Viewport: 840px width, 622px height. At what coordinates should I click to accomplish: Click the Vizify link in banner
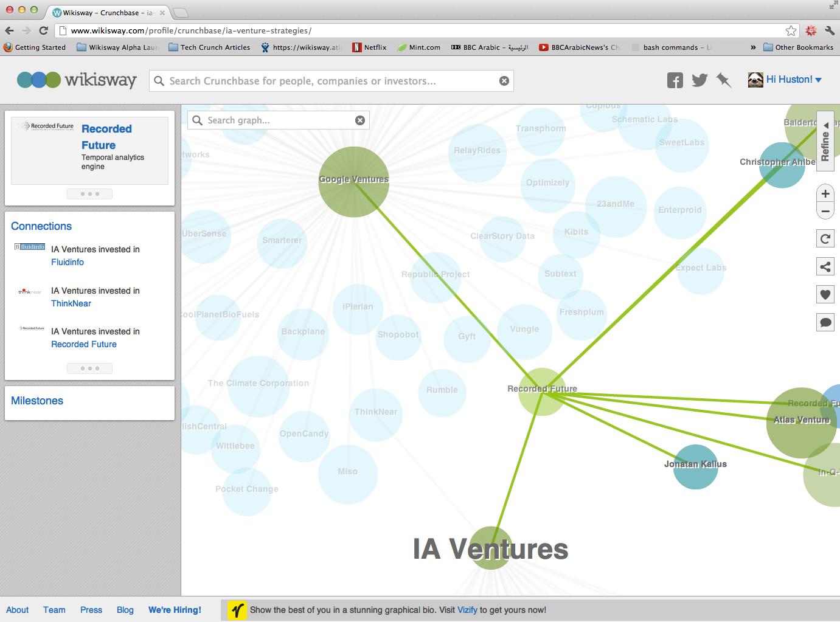467,610
